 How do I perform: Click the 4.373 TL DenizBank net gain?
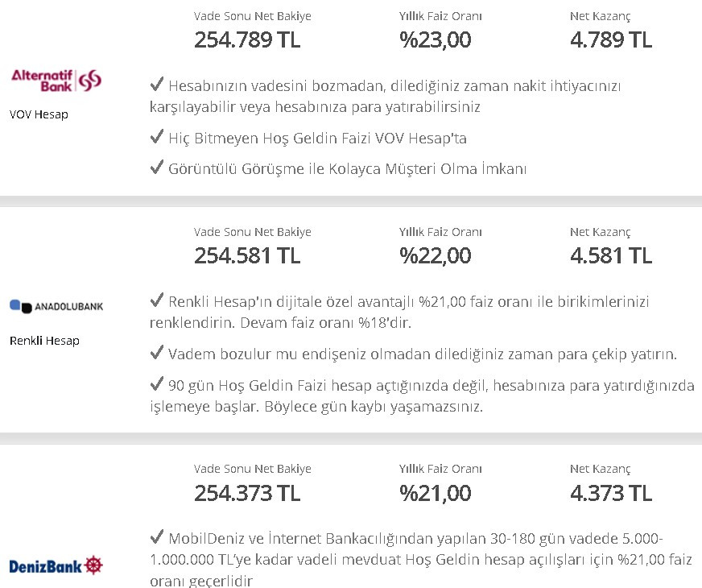[610, 492]
